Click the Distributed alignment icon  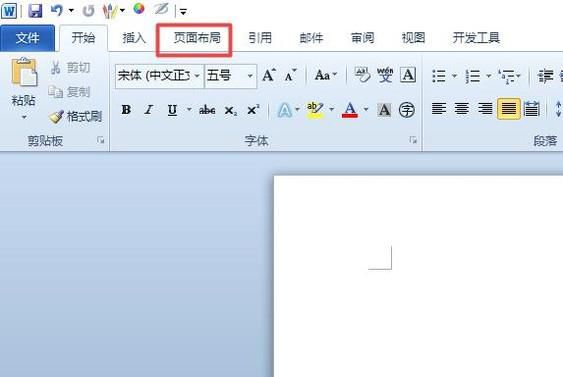[531, 108]
